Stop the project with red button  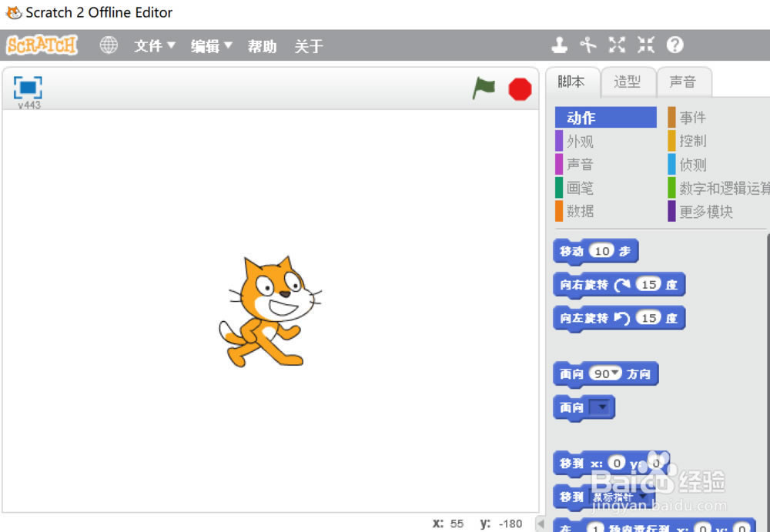click(x=520, y=89)
